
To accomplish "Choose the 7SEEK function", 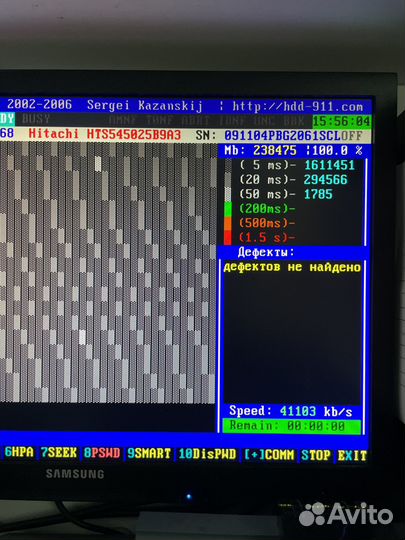I will 59,453.
